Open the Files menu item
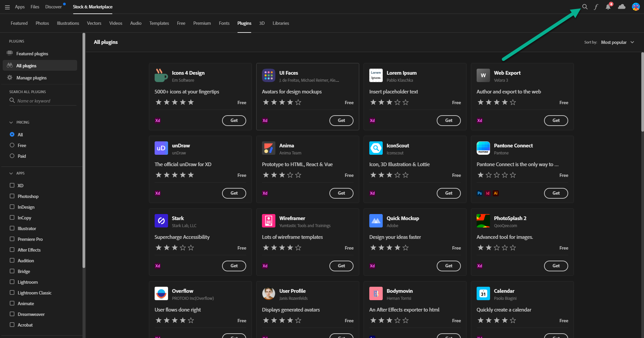644x338 pixels. point(35,7)
